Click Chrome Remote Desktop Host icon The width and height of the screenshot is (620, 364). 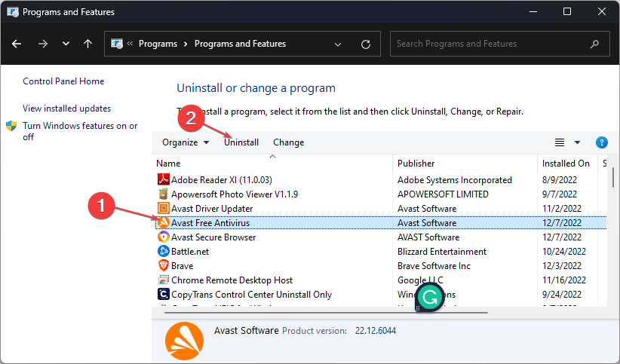point(164,280)
